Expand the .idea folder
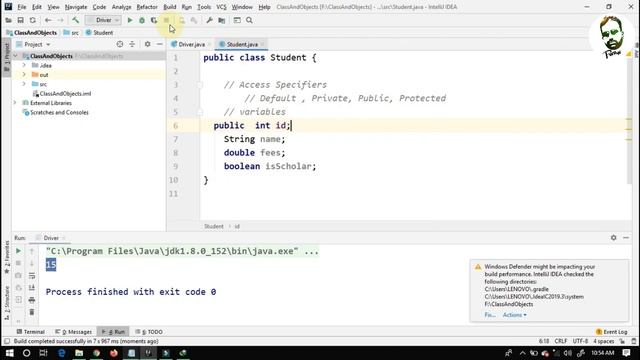 [24, 65]
